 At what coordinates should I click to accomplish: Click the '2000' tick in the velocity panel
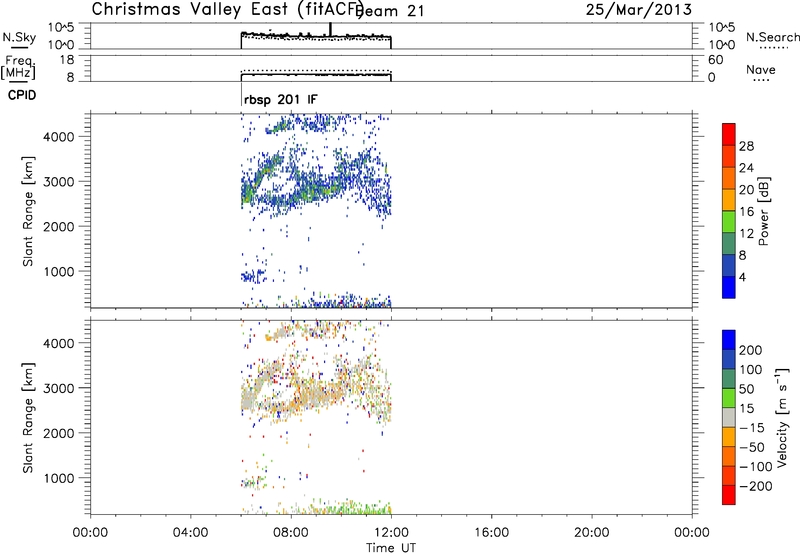point(58,433)
